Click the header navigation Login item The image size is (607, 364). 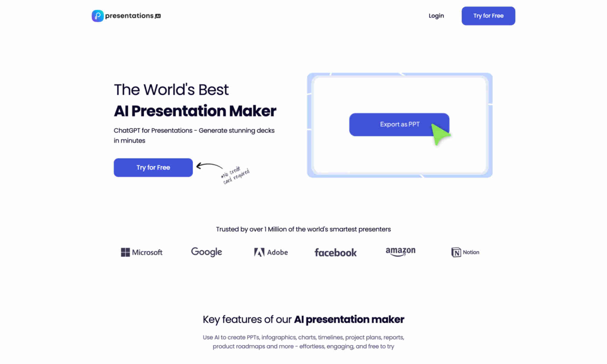coord(436,15)
